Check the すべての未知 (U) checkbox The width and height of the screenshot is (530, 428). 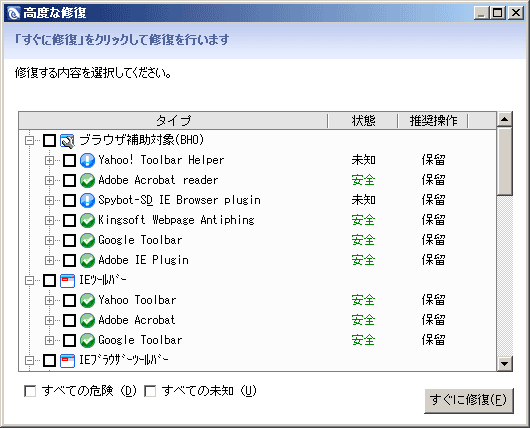click(150, 391)
